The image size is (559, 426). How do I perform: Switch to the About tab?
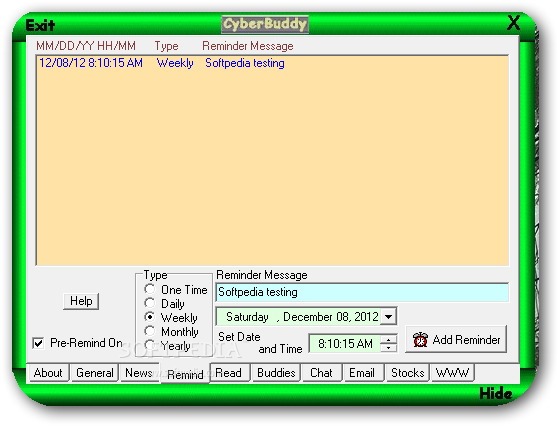pyautogui.click(x=48, y=373)
